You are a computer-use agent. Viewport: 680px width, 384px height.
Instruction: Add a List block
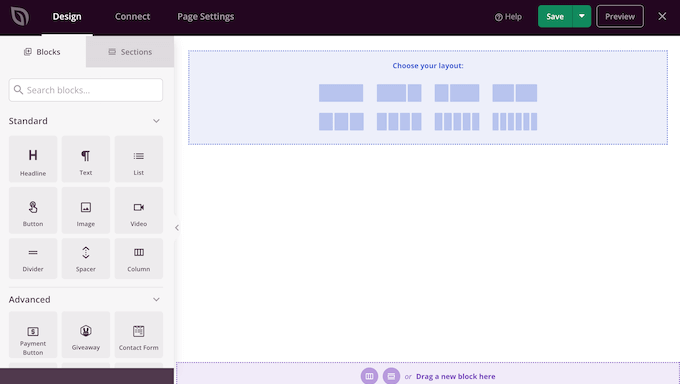pyautogui.click(x=139, y=159)
